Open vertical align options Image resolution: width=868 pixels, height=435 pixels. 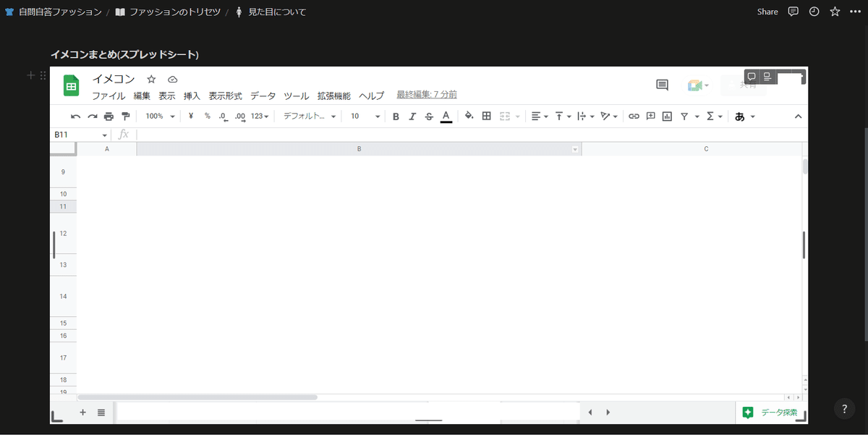pyautogui.click(x=563, y=116)
